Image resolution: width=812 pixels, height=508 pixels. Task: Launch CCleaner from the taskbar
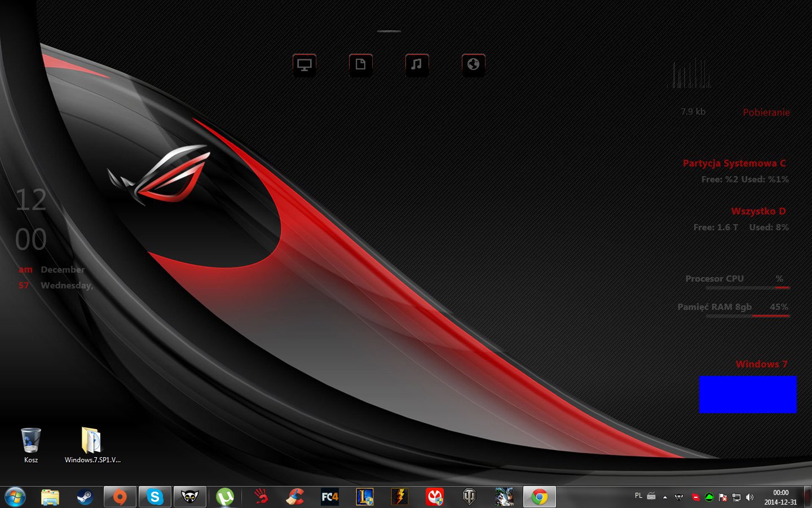click(x=295, y=497)
